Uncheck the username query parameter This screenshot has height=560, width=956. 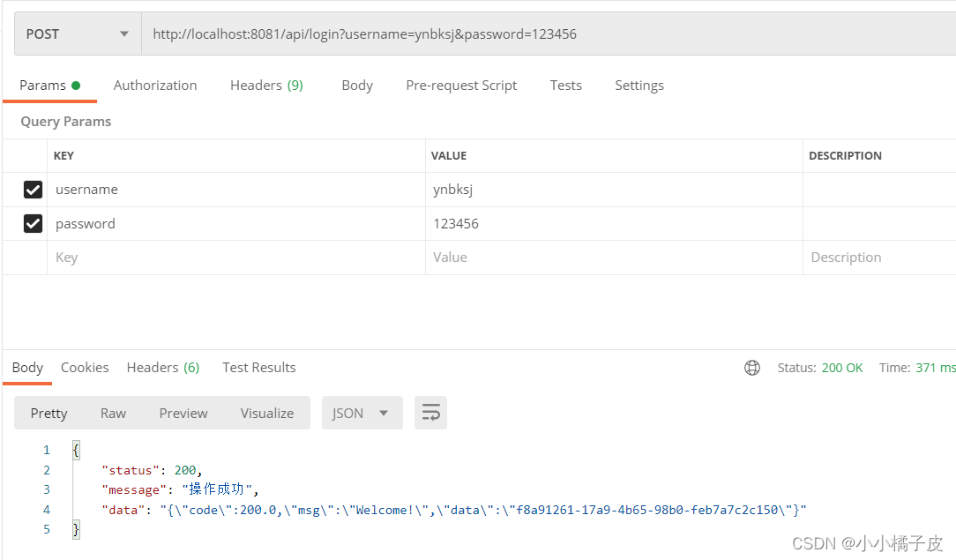point(33,190)
